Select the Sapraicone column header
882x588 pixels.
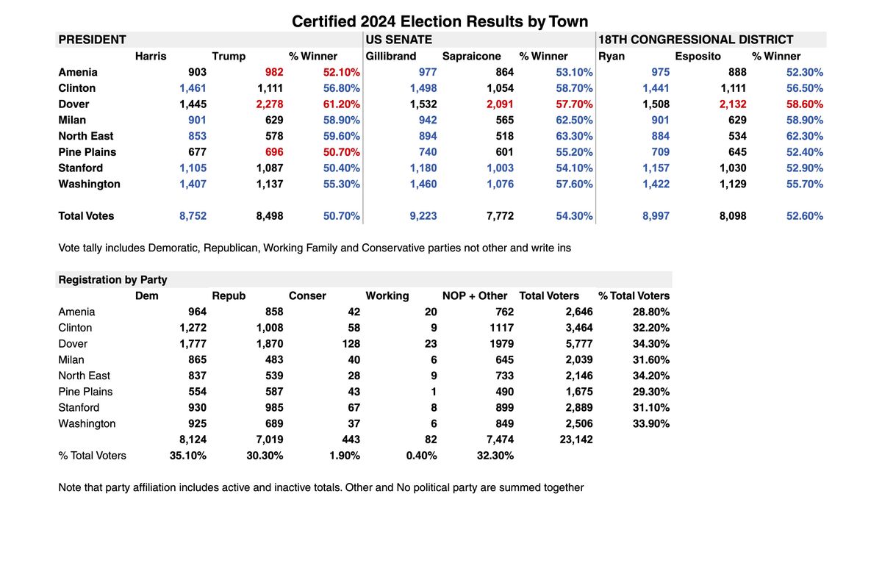471,56
